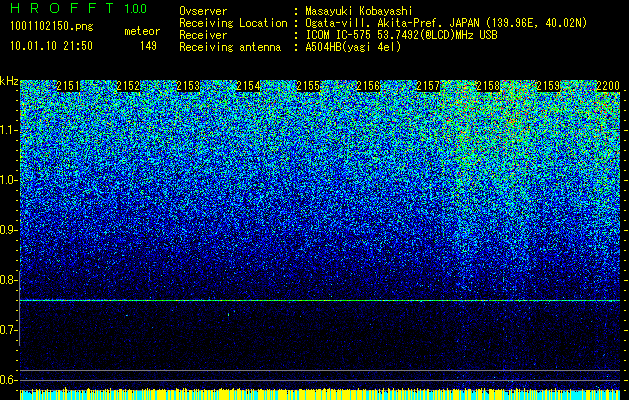Click the 0.8 kHz axis label

pyautogui.click(x=7, y=280)
